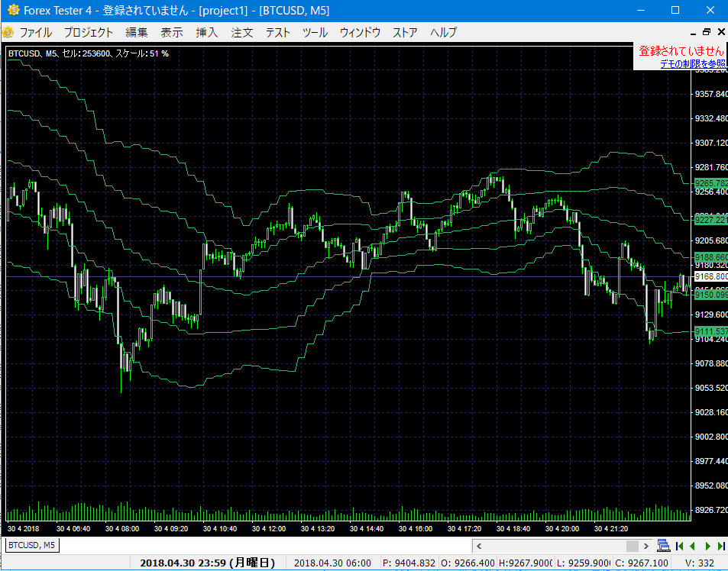The height and width of the screenshot is (571, 728).
Task: Go to next chart tab arrow
Action: point(708,546)
